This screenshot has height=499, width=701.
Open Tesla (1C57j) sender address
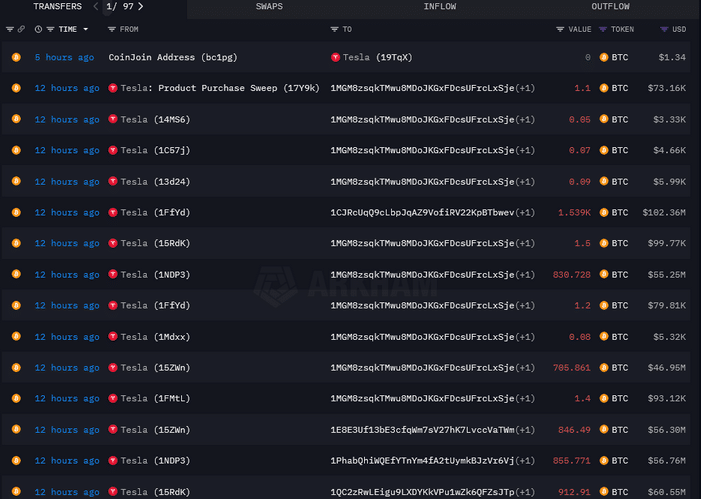[x=155, y=150]
